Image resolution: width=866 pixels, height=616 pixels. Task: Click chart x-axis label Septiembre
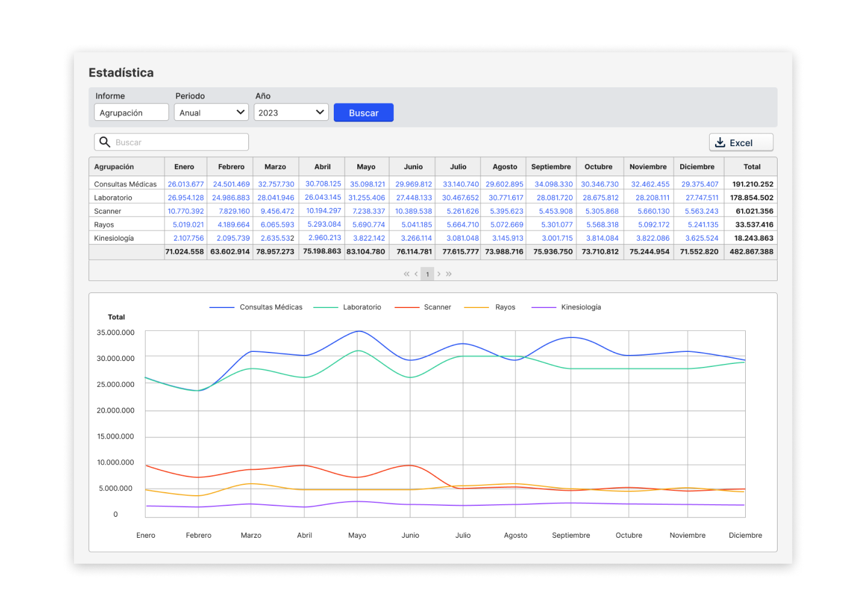coord(571,535)
